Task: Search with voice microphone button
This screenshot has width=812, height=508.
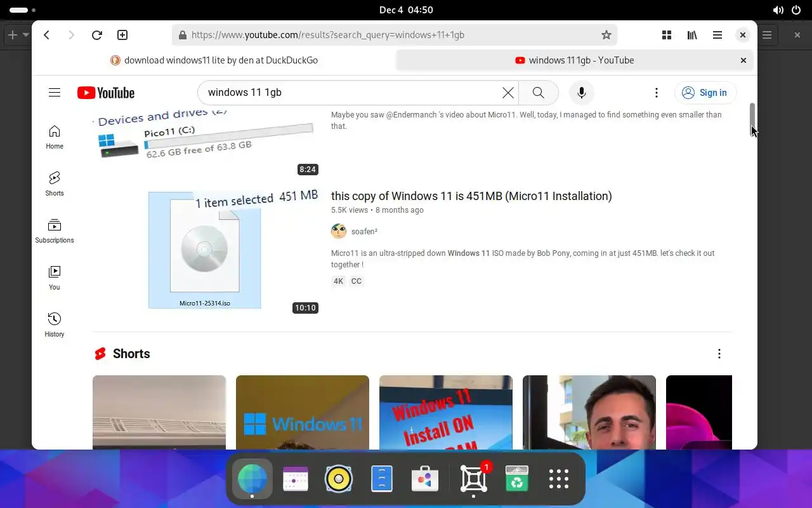Action: pos(581,93)
